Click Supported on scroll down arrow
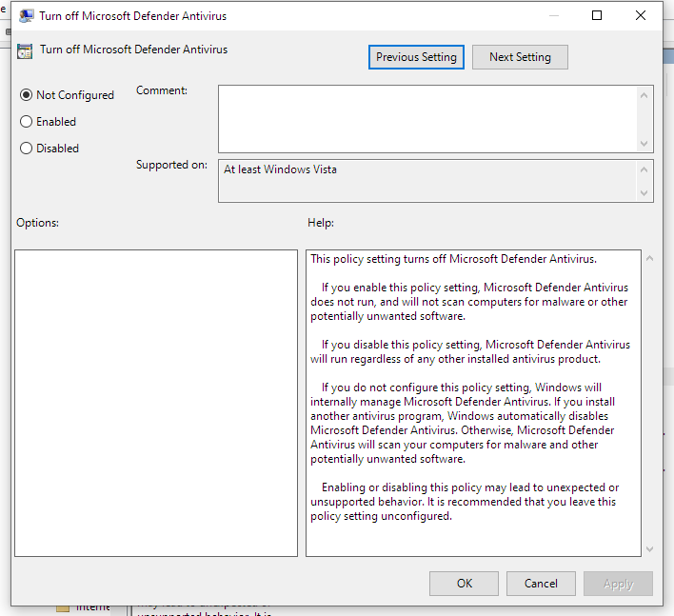The height and width of the screenshot is (616, 674). click(x=644, y=193)
